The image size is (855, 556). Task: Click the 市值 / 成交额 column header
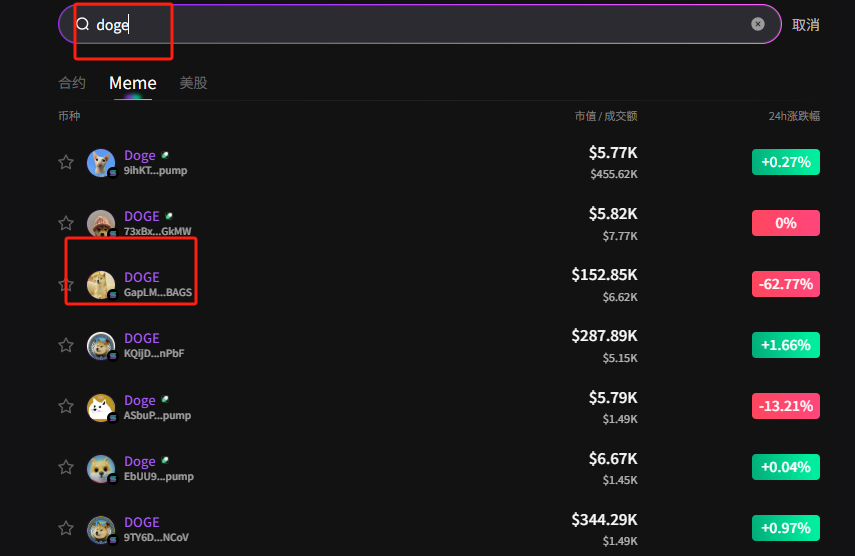606,116
